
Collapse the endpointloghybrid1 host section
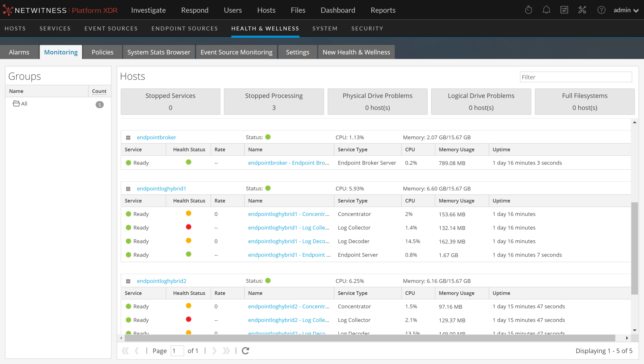pyautogui.click(x=128, y=189)
